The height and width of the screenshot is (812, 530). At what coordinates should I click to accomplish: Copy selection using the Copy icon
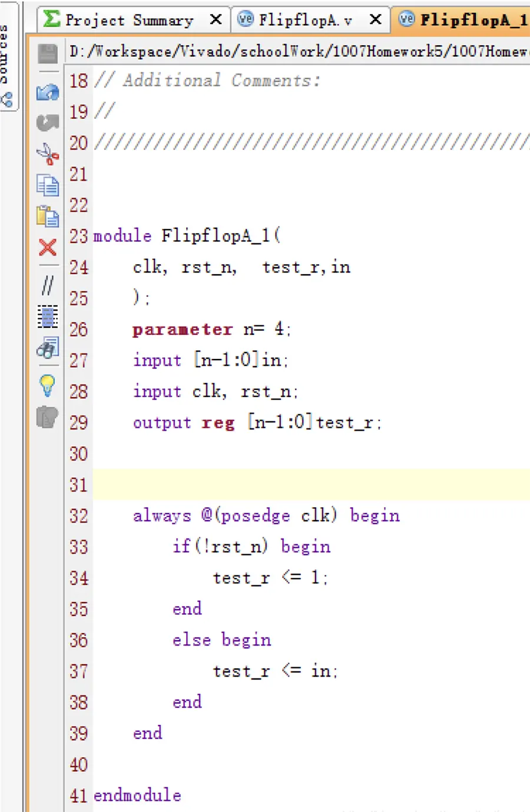48,185
